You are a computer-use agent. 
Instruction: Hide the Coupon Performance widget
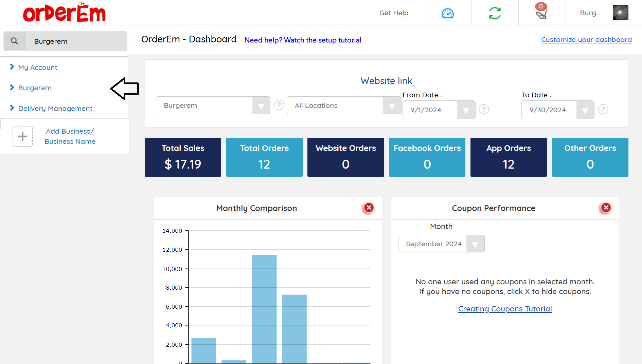(x=606, y=208)
